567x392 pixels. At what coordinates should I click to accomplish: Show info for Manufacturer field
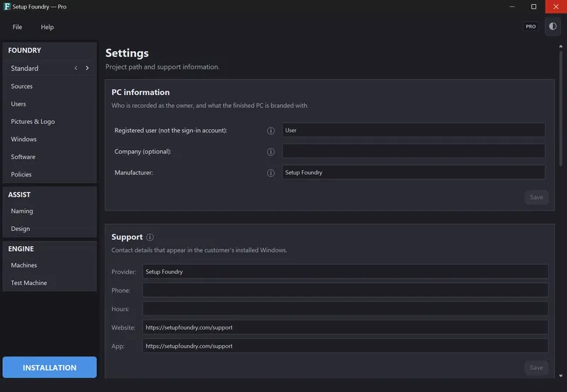[271, 173]
